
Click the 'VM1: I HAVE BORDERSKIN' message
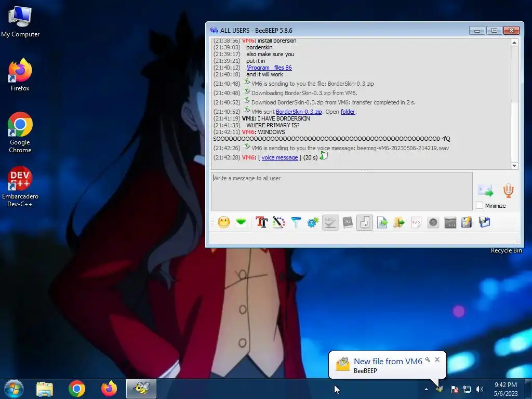point(276,118)
